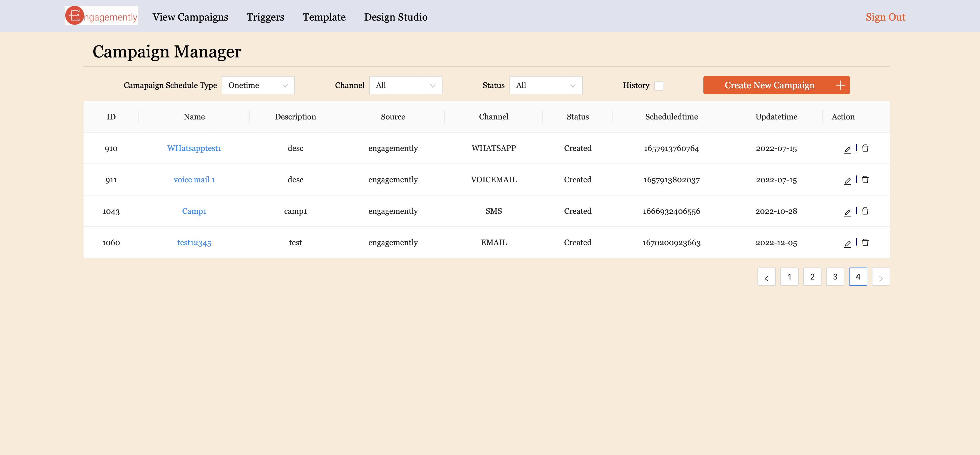The width and height of the screenshot is (980, 455).
Task: Open the Status filter dropdown
Action: (545, 85)
